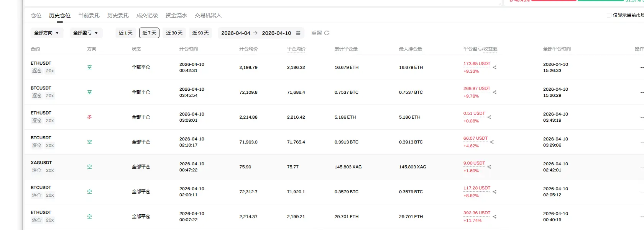Viewport: 644px width, 230px height.
Task: Open the 资金流水 tab
Action: (x=176, y=15)
